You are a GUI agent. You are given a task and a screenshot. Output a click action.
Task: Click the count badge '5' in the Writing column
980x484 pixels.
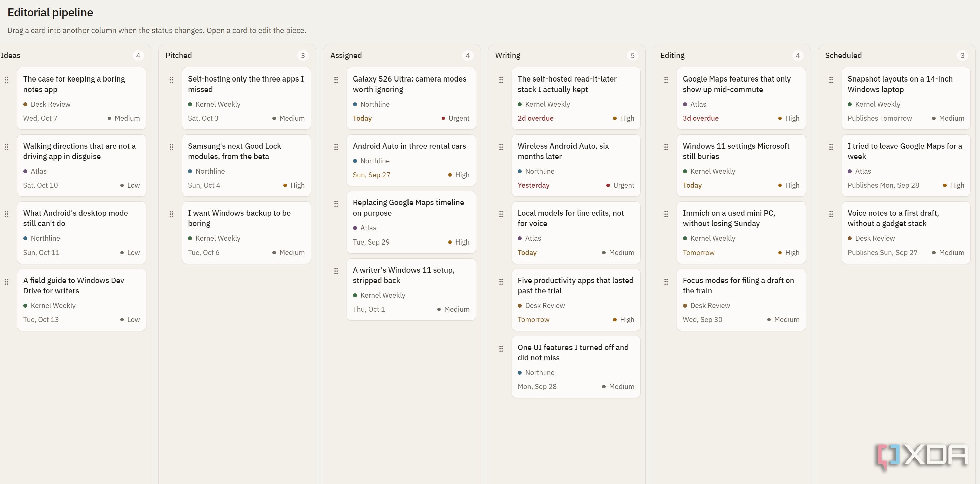(x=632, y=55)
